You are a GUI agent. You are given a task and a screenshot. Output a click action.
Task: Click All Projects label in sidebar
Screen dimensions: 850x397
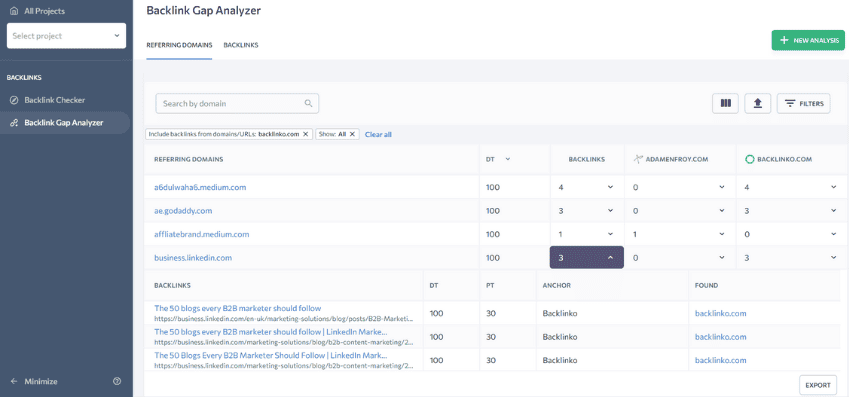point(44,11)
